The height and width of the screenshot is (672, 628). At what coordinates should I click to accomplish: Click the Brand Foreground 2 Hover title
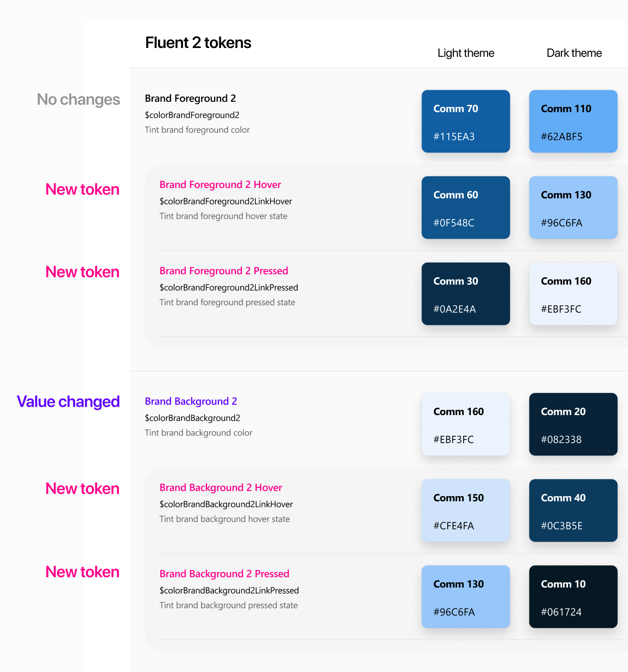(x=220, y=184)
